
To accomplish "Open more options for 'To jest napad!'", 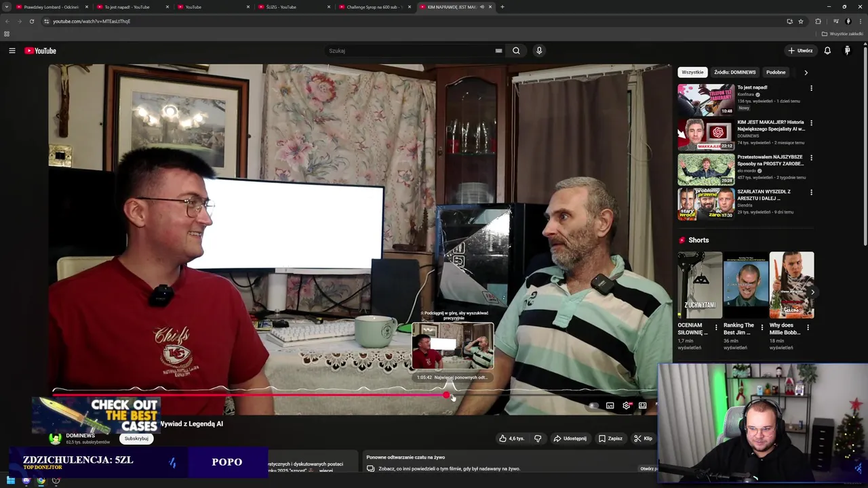I will click(x=811, y=88).
